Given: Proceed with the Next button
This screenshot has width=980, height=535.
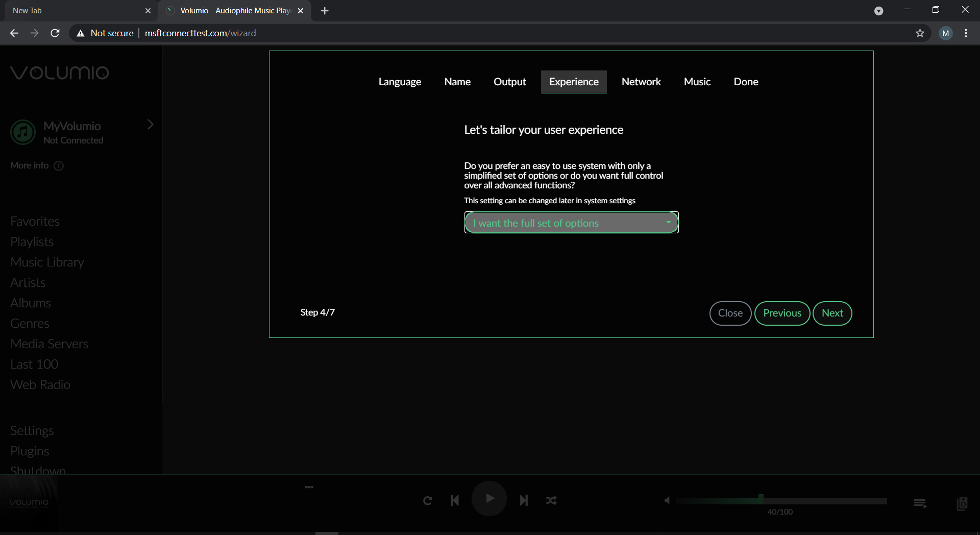Looking at the screenshot, I should point(832,313).
